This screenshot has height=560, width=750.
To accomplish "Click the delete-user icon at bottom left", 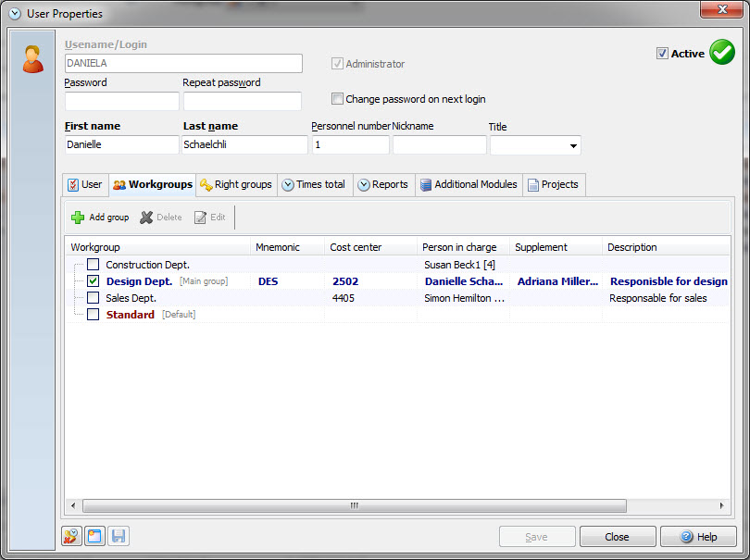I will coord(72,536).
